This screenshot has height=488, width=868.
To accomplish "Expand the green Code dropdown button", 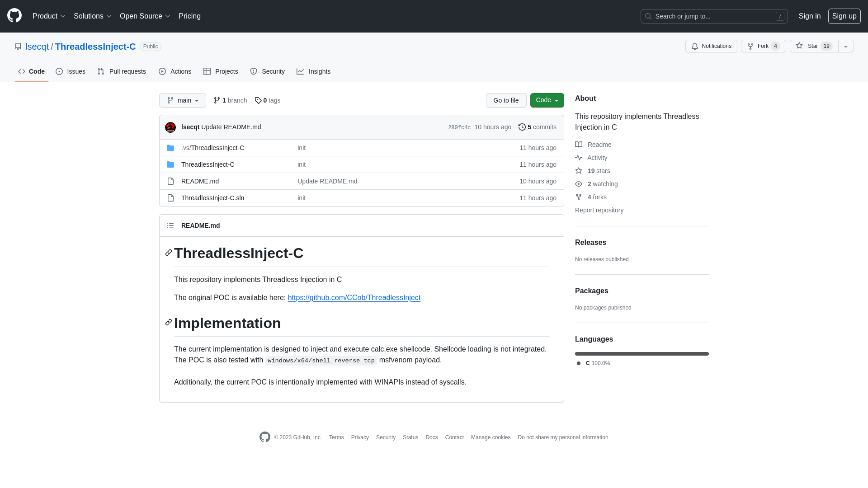I will (547, 100).
